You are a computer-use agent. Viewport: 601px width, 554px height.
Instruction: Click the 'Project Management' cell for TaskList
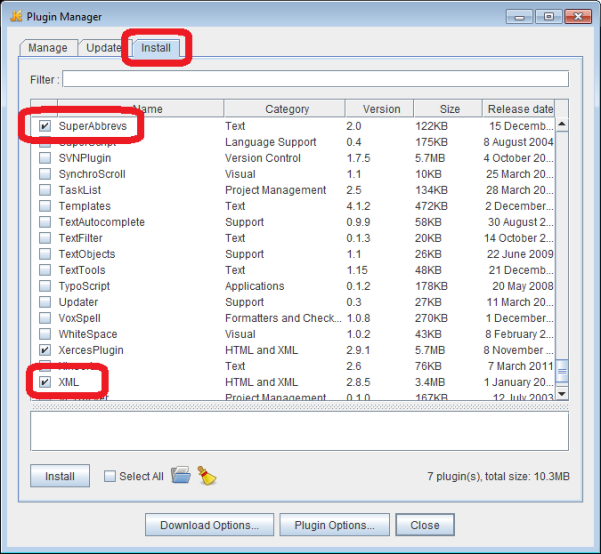[275, 190]
